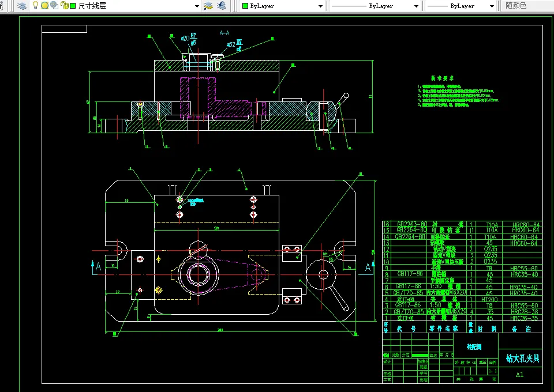This screenshot has height=392, width=554.
Task: Open the ByLayer lineweight dropdown
Action: 492,6
